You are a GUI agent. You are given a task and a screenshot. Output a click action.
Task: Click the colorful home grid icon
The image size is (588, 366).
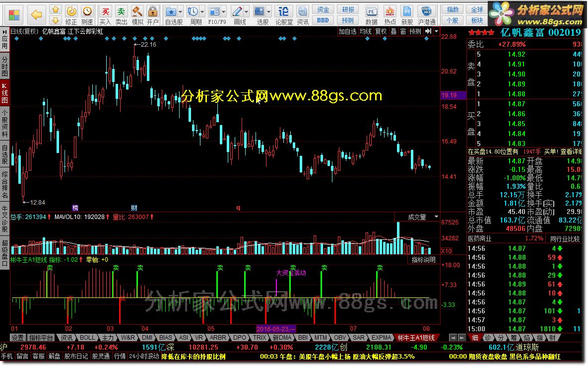(x=14, y=15)
